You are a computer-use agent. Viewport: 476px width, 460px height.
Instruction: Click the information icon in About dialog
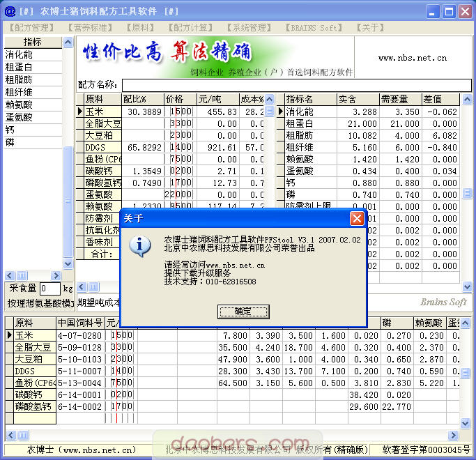(139, 245)
